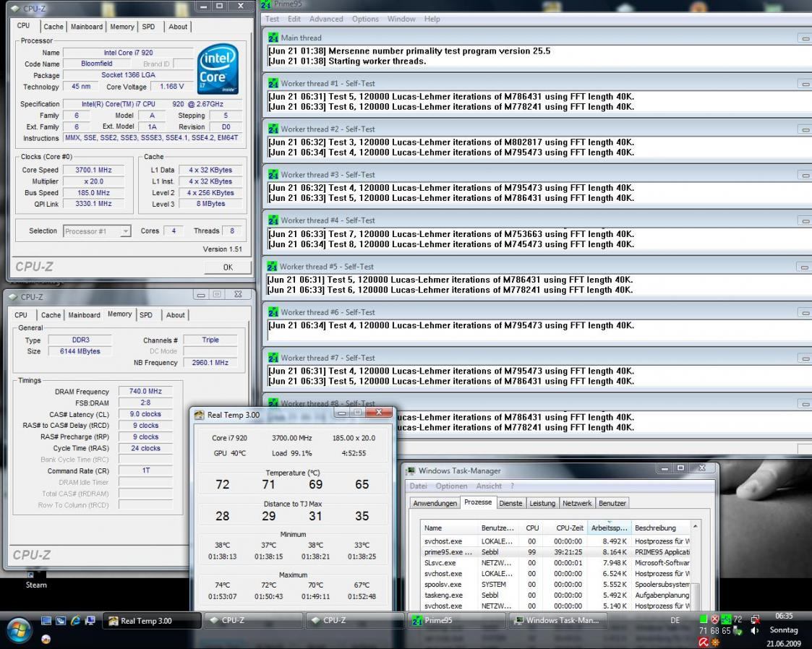Open the Options menu in Prime95
The height and width of the screenshot is (649, 812).
[365, 19]
